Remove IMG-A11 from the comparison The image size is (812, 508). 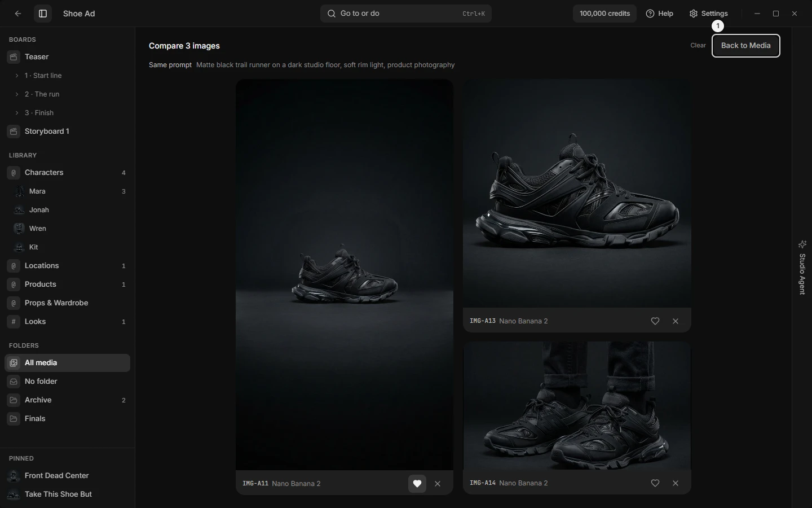pyautogui.click(x=438, y=484)
